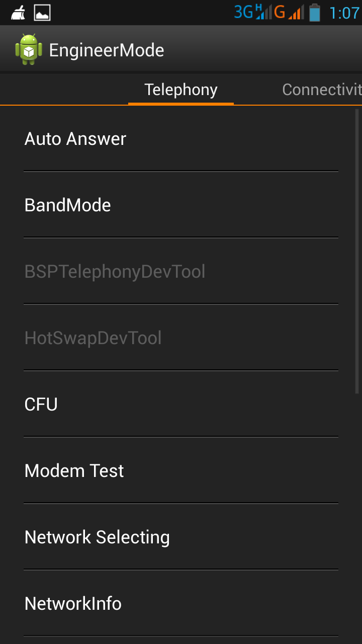Tap the green Android EngineerMode app icon
The width and height of the screenshot is (362, 644).
point(29,49)
